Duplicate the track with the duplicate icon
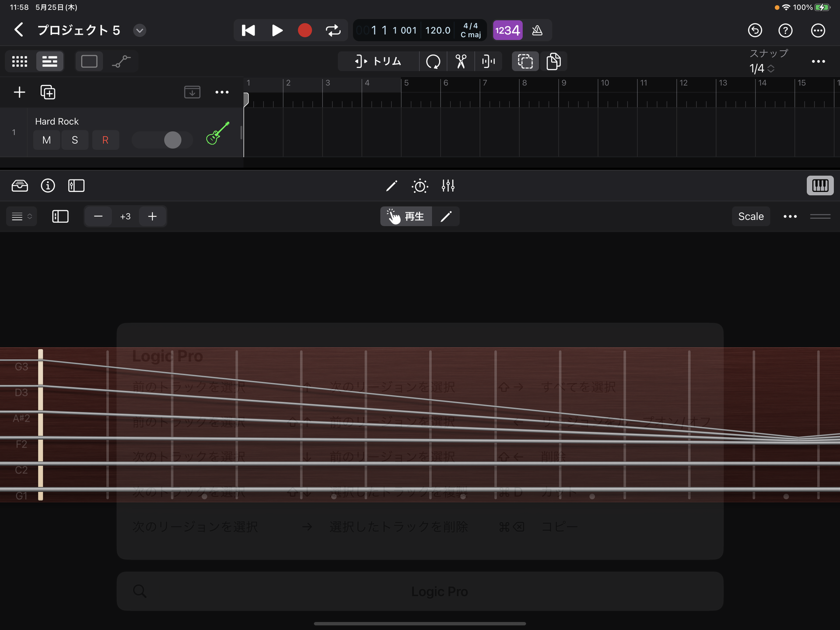 coord(48,92)
